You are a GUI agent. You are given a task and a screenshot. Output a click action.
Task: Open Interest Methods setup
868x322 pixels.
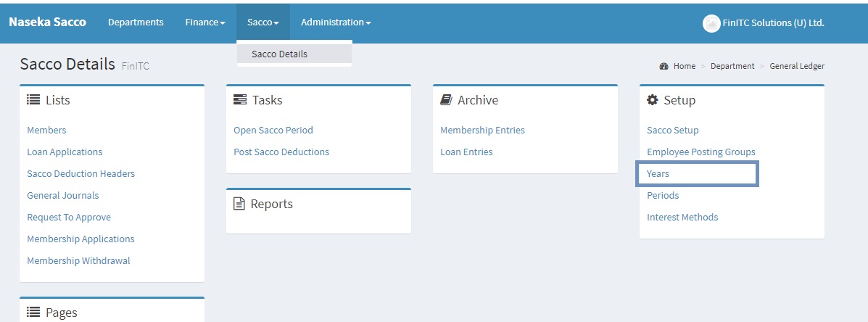682,218
